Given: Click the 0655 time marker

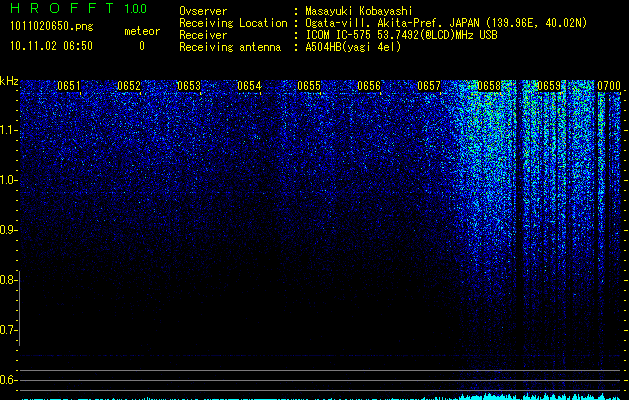Looking at the screenshot, I should (309, 86).
